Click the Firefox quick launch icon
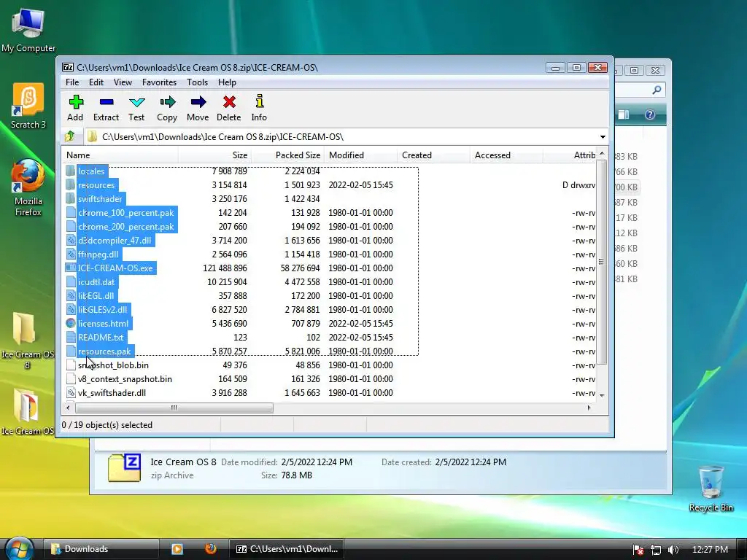The height and width of the screenshot is (560, 747). [x=211, y=549]
